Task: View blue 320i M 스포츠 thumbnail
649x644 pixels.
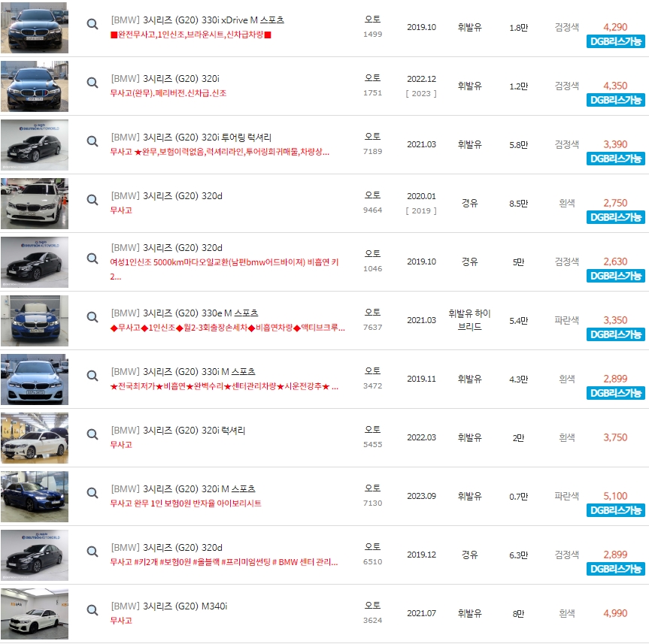Action: (x=35, y=497)
